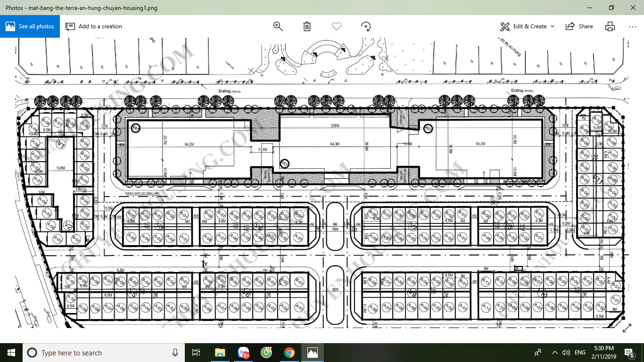
Task: Click the See all photos button
Action: click(x=30, y=26)
